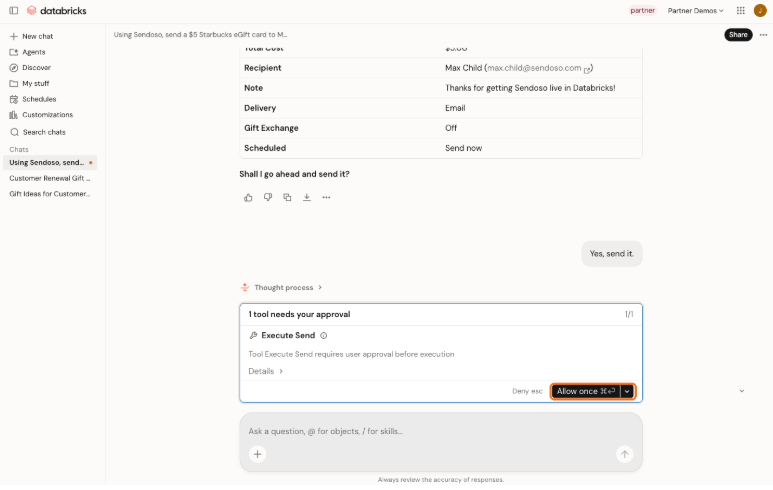
Task: Give a thumbs down to response
Action: (x=268, y=198)
